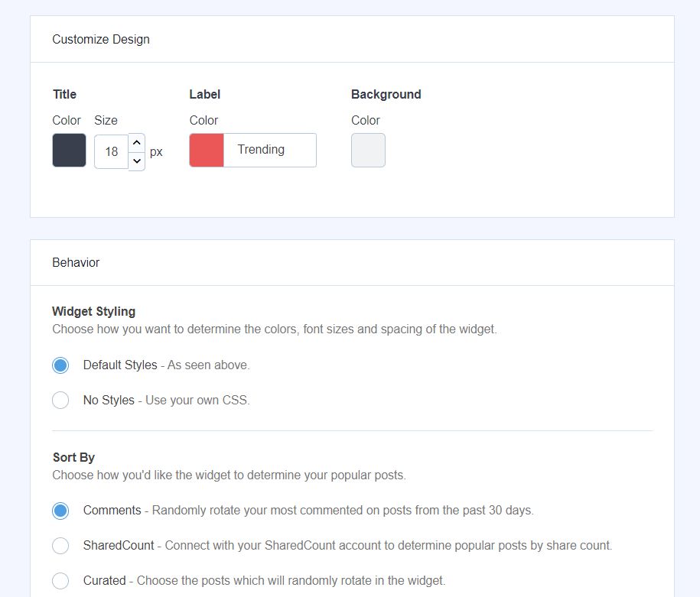Select the No Styles radio button
The width and height of the screenshot is (700, 597).
coord(60,400)
